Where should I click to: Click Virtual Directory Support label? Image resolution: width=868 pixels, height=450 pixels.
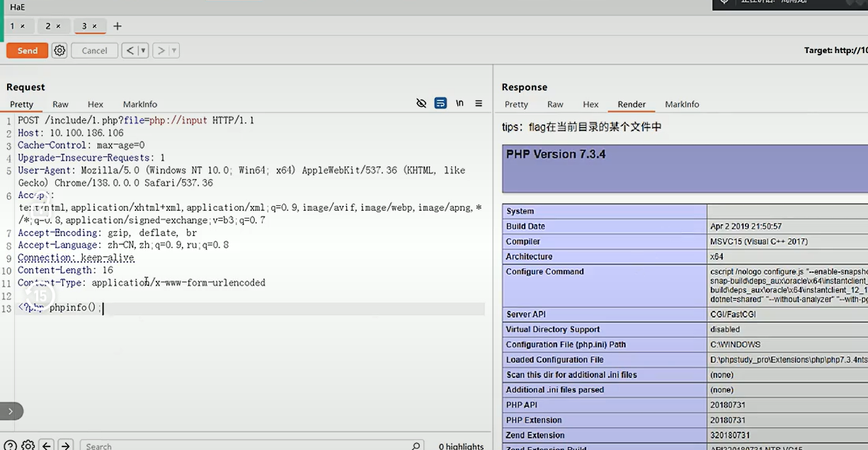(553, 329)
